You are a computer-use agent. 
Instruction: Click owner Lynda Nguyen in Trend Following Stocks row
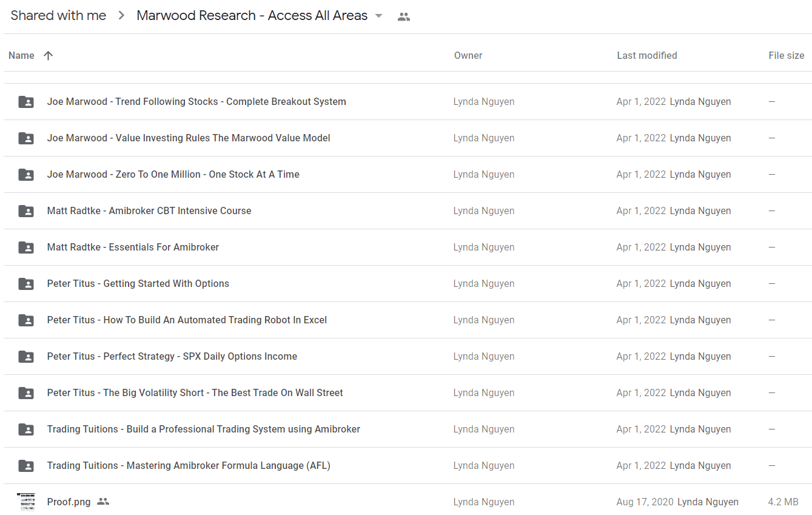(x=484, y=102)
